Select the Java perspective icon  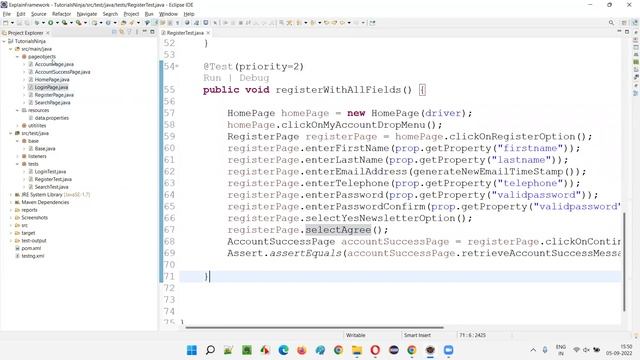click(x=635, y=23)
